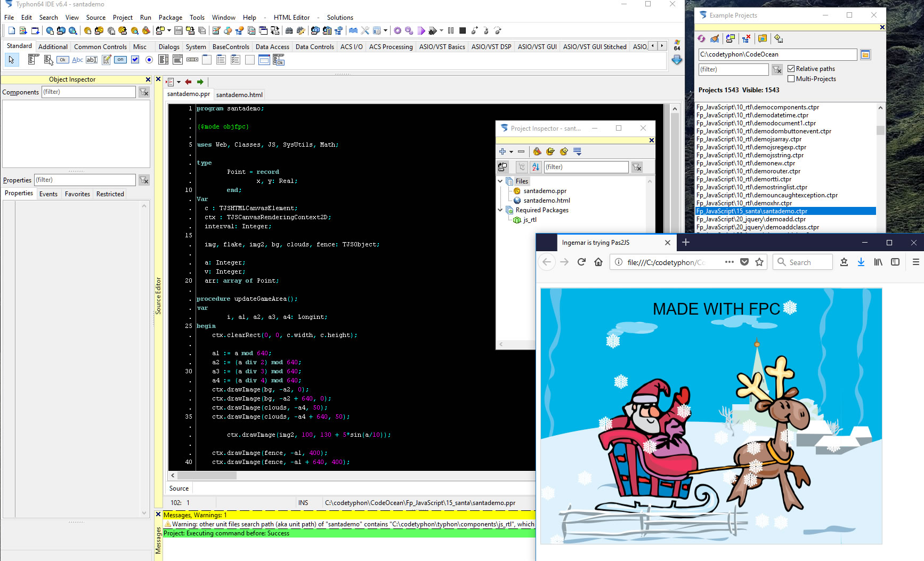This screenshot has width=924, height=561.
Task: Open jump history dropdown in source editor
Action: click(x=179, y=82)
